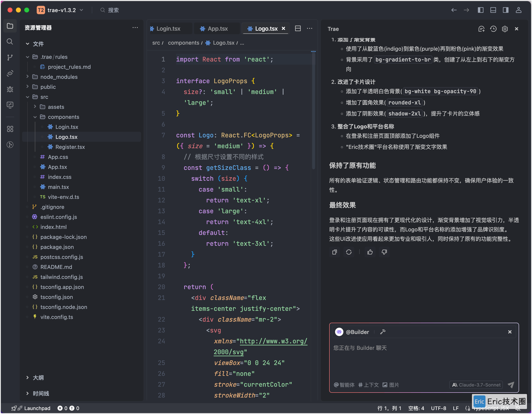Copy the chat response

pos(335,252)
